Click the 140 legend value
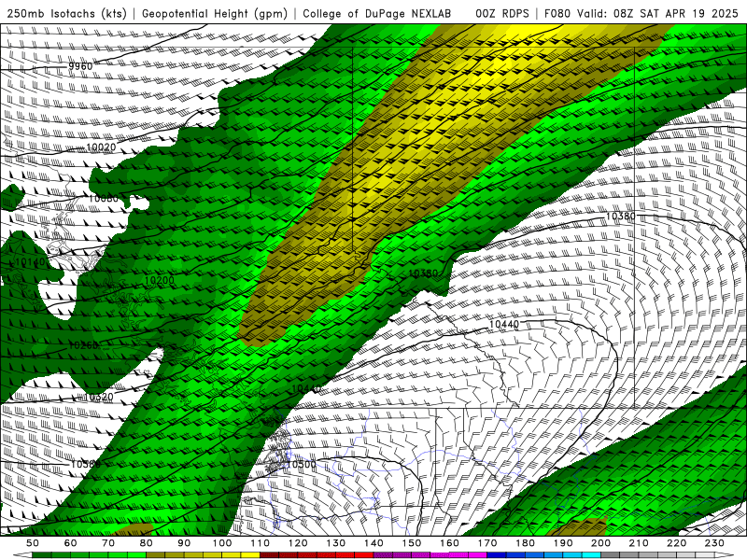Image resolution: width=747 pixels, height=560 pixels. pos(373,543)
